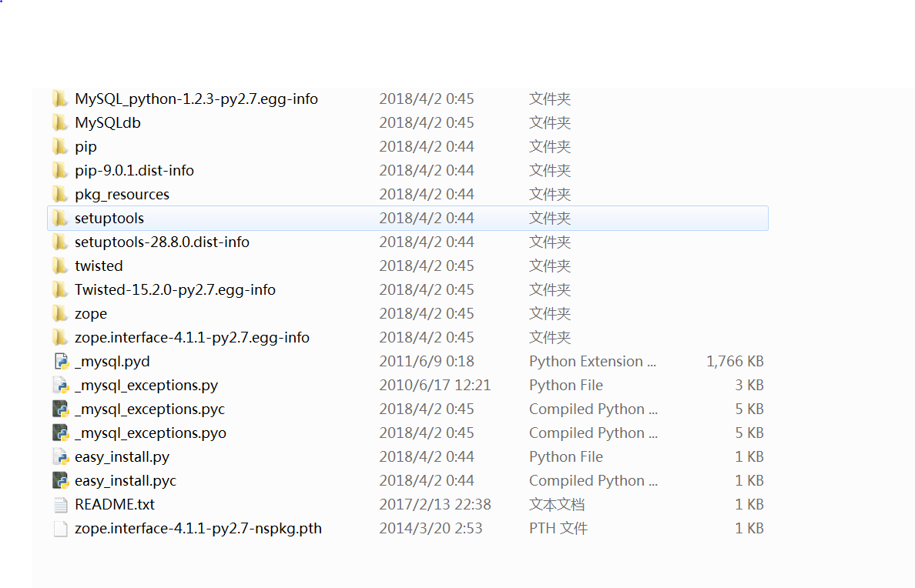
Task: Click the Python Extension type label
Action: [593, 362]
